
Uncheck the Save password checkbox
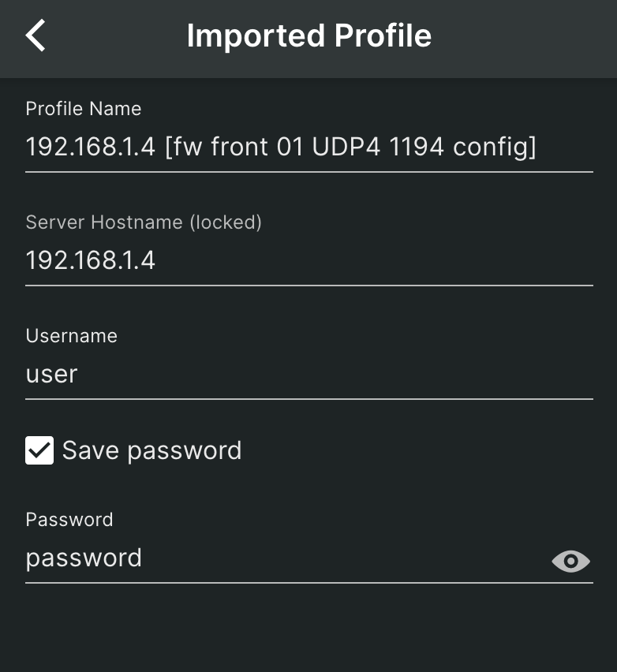[39, 450]
